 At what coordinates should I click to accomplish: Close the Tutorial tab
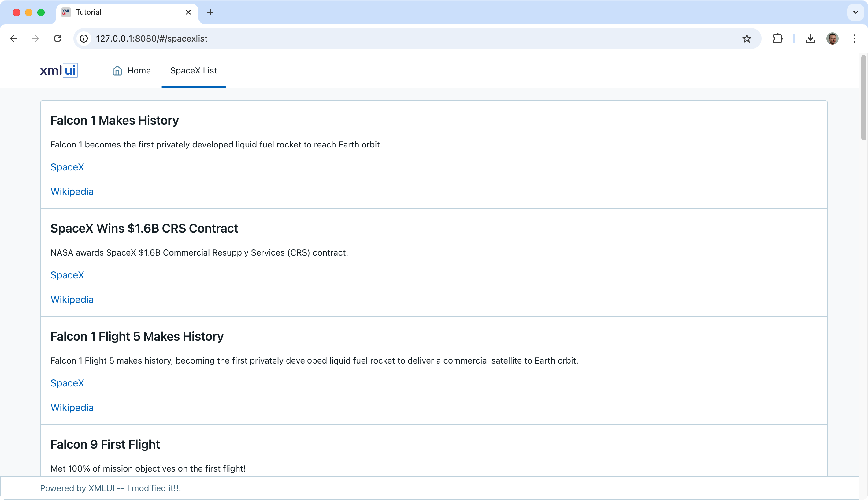point(188,12)
